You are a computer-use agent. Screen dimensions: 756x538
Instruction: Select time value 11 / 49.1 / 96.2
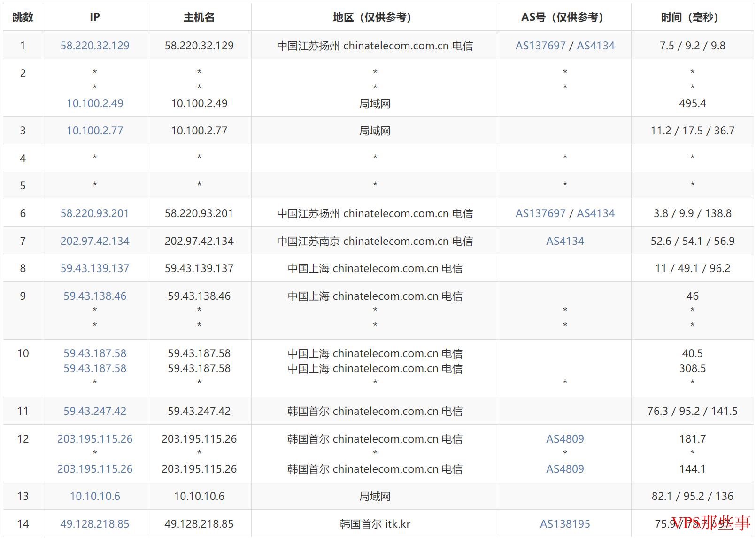point(692,268)
